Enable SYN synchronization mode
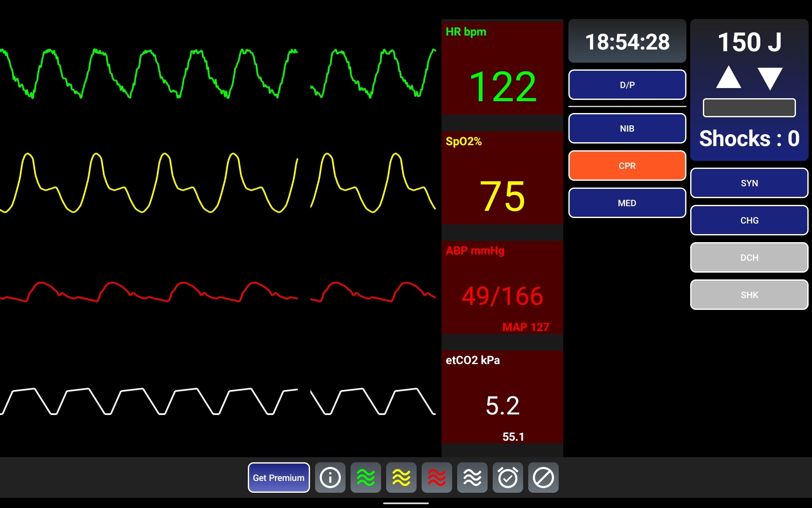 [x=749, y=183]
